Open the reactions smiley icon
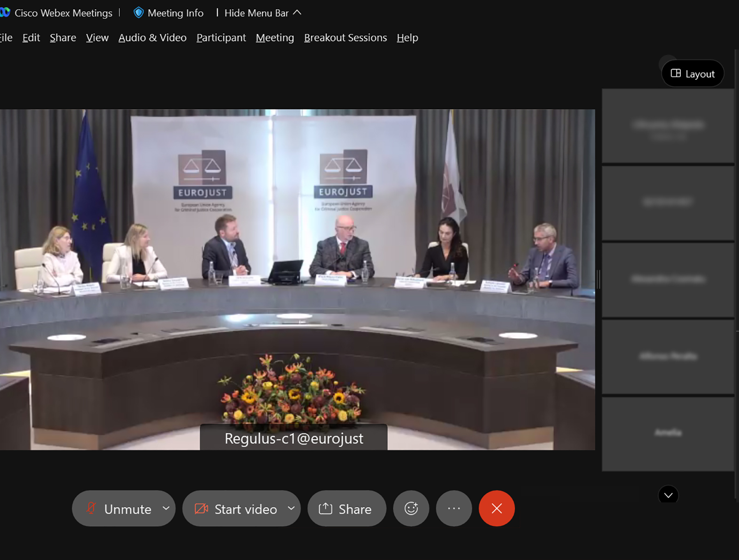The width and height of the screenshot is (739, 560). pyautogui.click(x=411, y=508)
